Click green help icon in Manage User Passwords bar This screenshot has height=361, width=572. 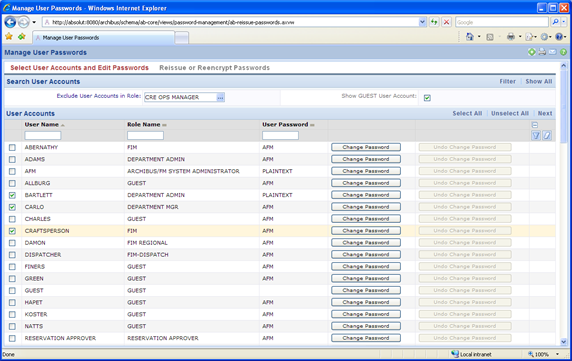[563, 52]
